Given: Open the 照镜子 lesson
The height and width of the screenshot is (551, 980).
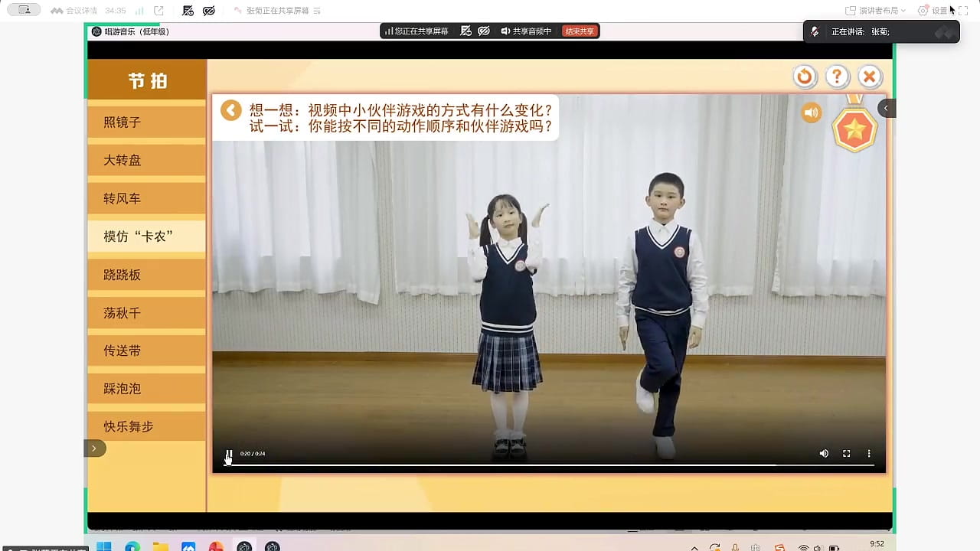Looking at the screenshot, I should click(x=146, y=122).
